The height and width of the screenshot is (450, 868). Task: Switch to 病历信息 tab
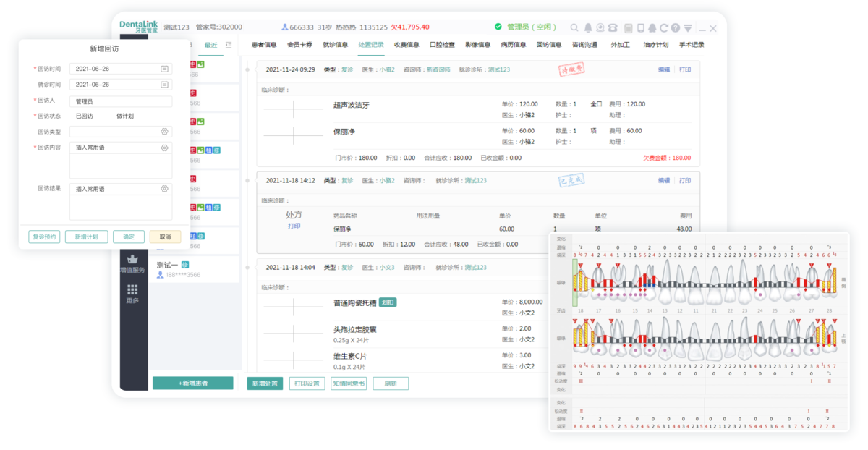[x=513, y=45]
